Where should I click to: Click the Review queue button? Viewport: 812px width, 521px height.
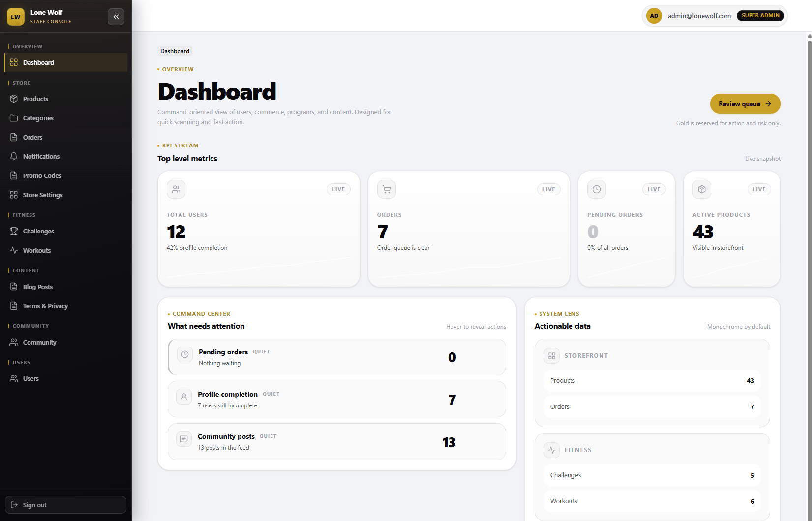tap(745, 104)
